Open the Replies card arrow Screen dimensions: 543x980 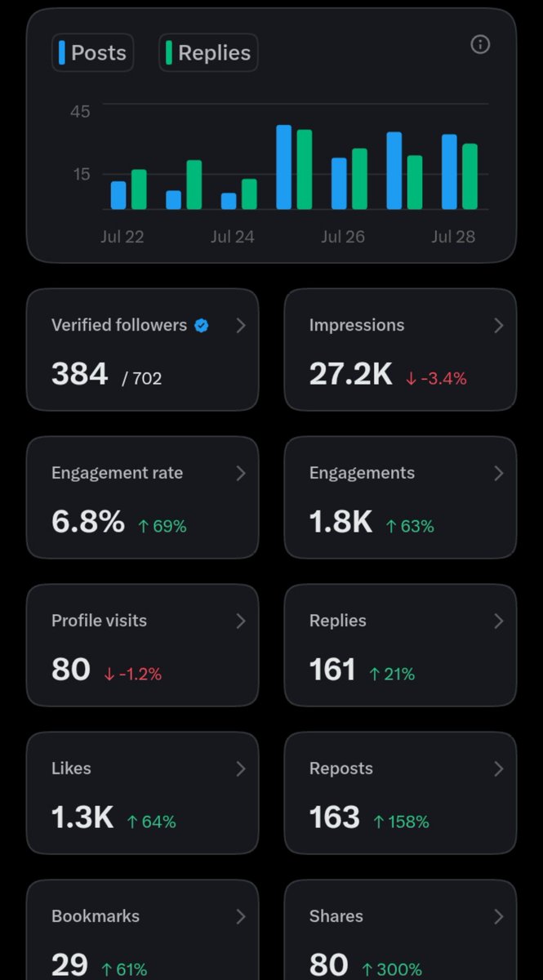pos(499,621)
